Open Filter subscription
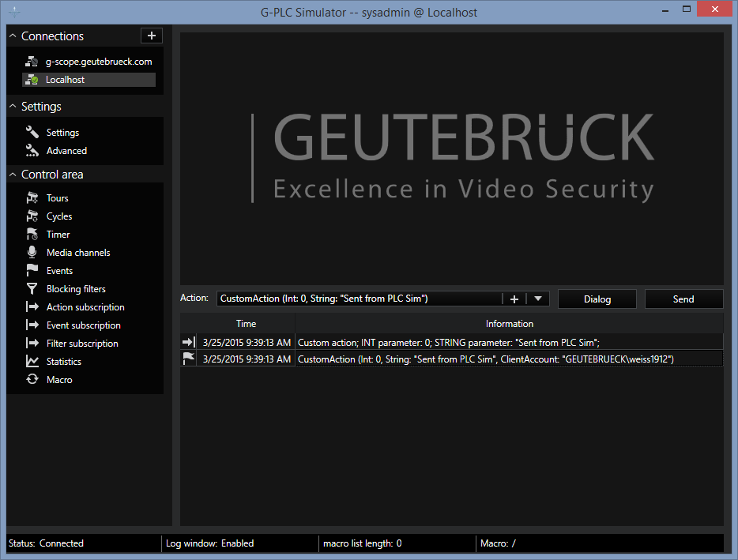Viewport: 738px width, 560px height. click(x=82, y=343)
